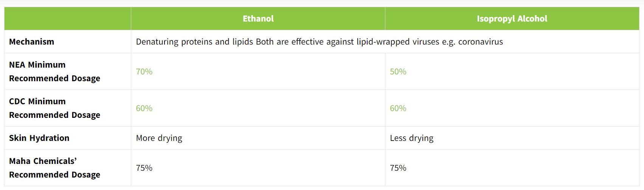Viewport: 644px width, 190px height.
Task: Click the 75% Isopropyl Maha Chemicals value
Action: coord(398,168)
